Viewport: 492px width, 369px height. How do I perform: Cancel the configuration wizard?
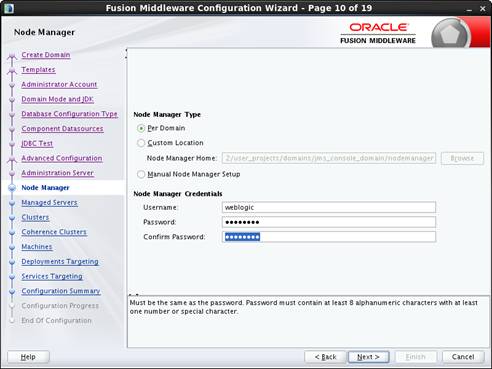click(x=463, y=357)
